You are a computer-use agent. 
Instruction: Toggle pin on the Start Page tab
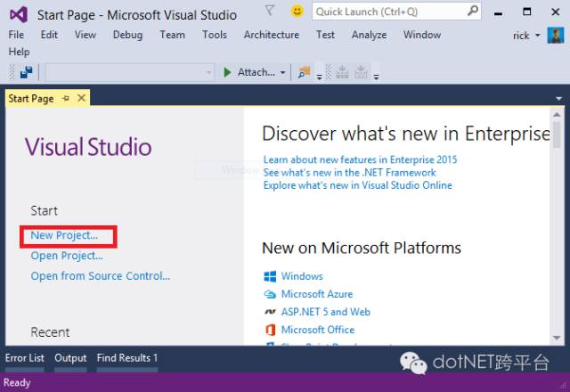[66, 98]
